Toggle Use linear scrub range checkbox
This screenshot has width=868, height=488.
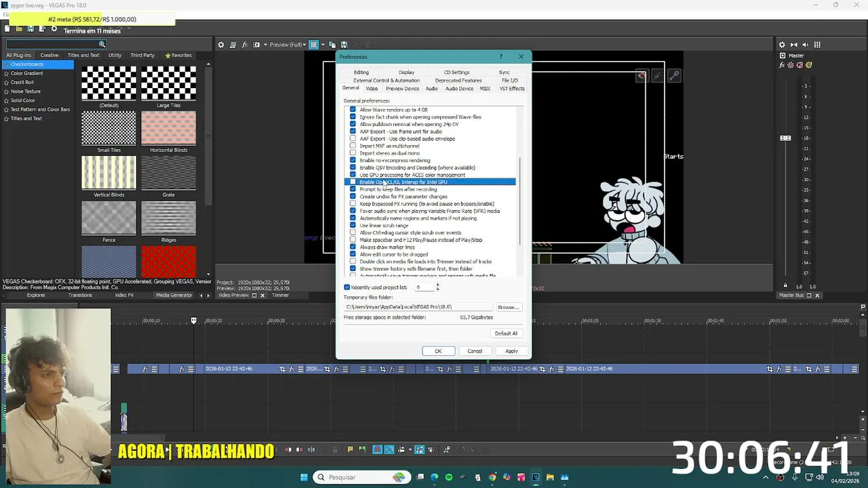coord(353,225)
